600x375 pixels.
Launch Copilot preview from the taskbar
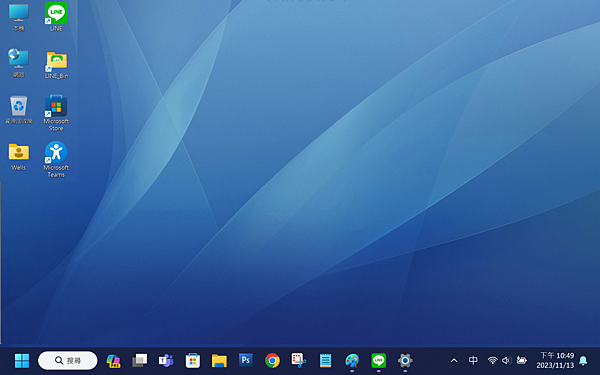tap(113, 360)
